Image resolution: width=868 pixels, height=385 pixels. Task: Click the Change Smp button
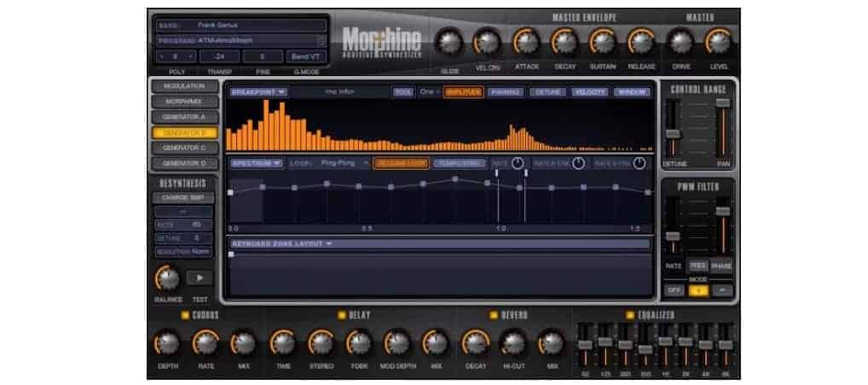coord(183,198)
